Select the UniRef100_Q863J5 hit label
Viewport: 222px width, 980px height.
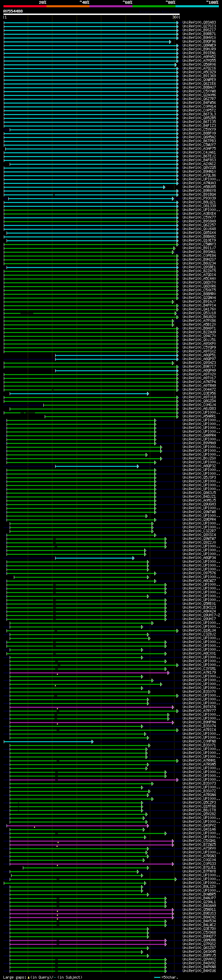click(199, 493)
